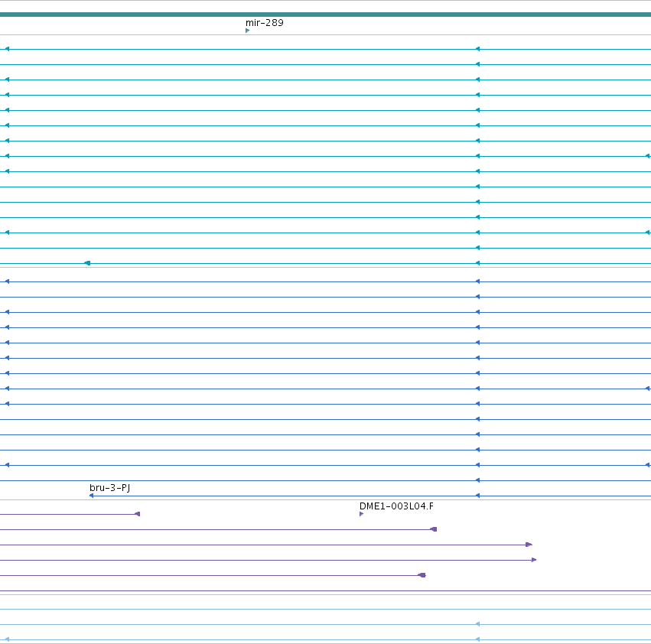Screen dimensions: 651x644
Task: Click the right-pointing arrowhead of the longest purple arrow transcript
Action: point(534,560)
